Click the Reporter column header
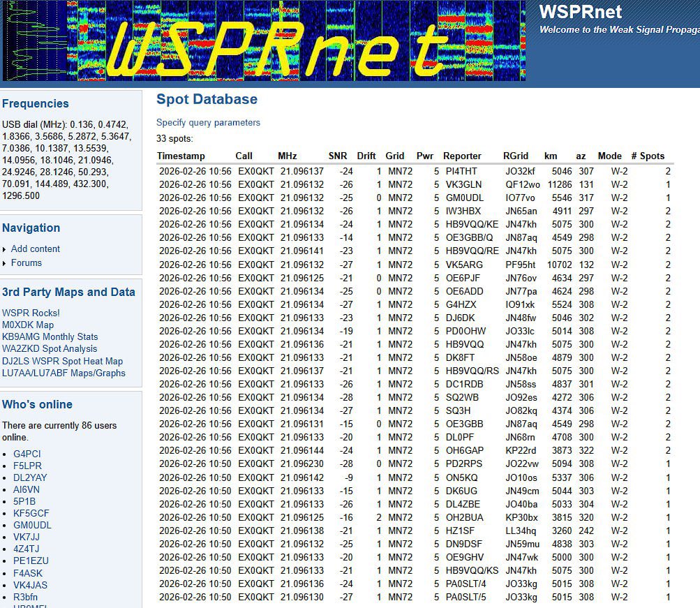The image size is (700, 608). [x=462, y=156]
